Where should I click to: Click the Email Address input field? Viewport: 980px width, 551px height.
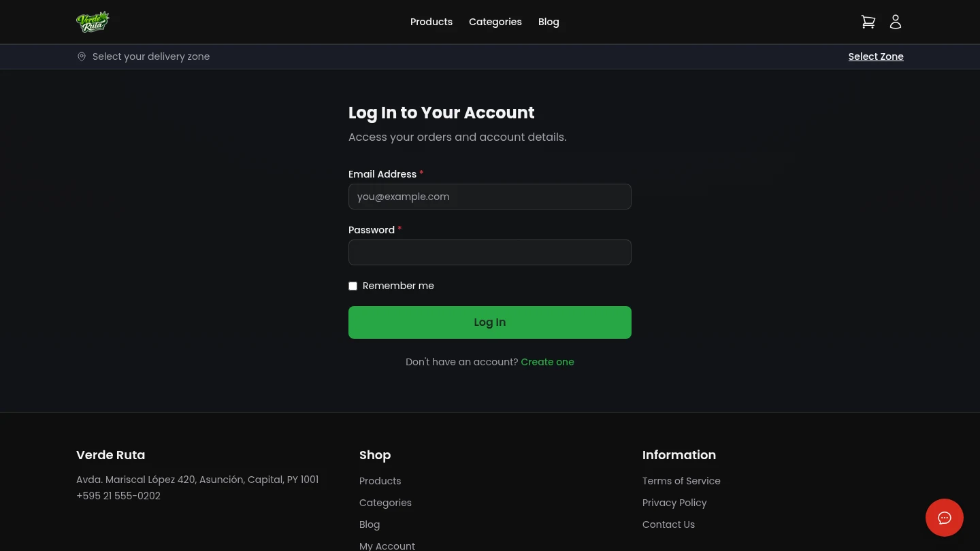(490, 197)
